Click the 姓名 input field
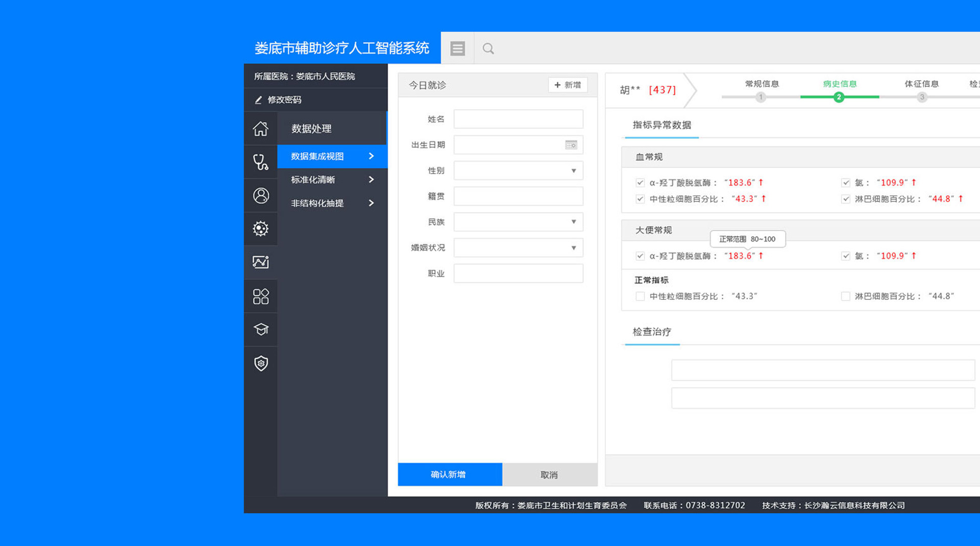The height and width of the screenshot is (546, 980). (518, 119)
